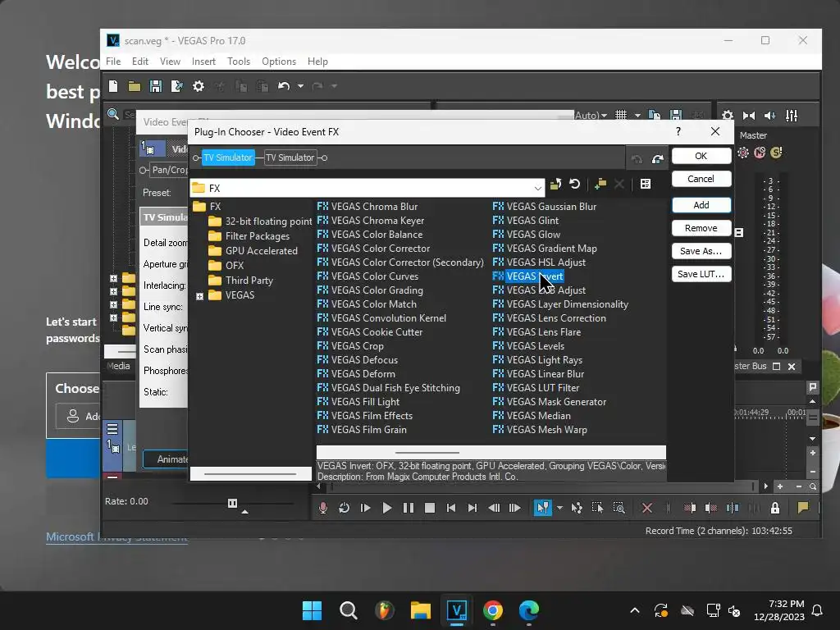Open the undo history dropdown arrow

point(300,86)
